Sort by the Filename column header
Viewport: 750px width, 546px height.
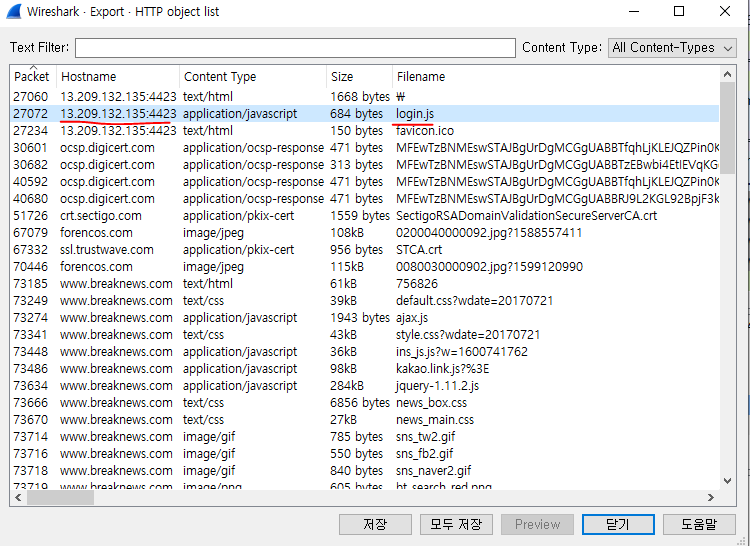tap(555, 76)
